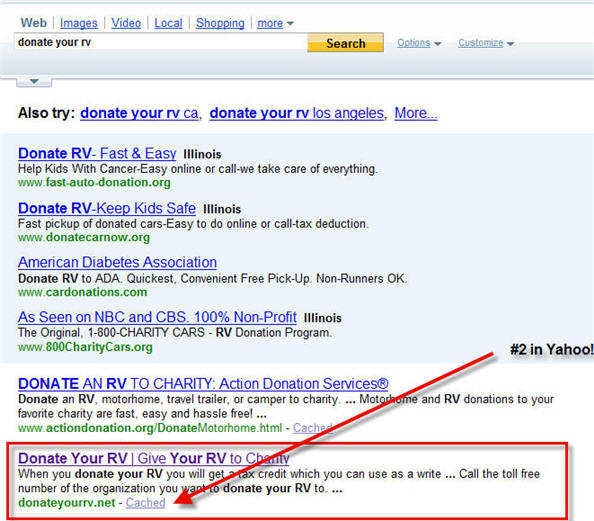This screenshot has height=521, width=594.
Task: Click into the search query input field
Action: coord(161,42)
